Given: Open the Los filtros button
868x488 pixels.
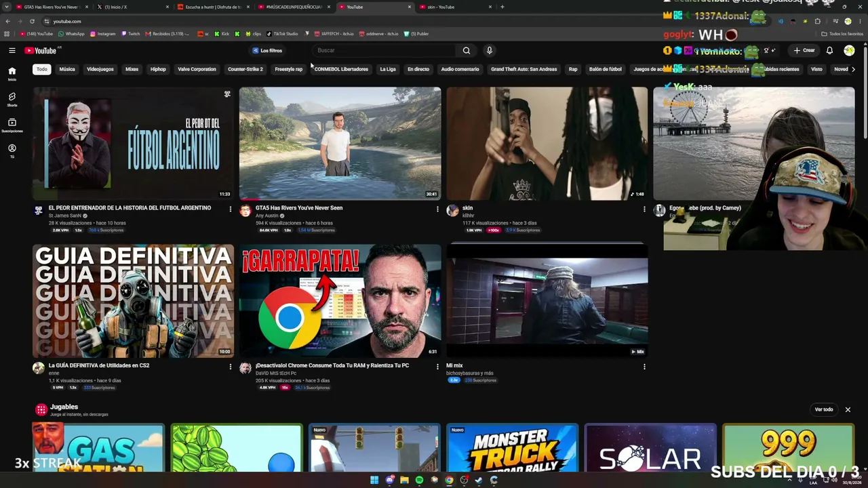Looking at the screenshot, I should (x=267, y=50).
